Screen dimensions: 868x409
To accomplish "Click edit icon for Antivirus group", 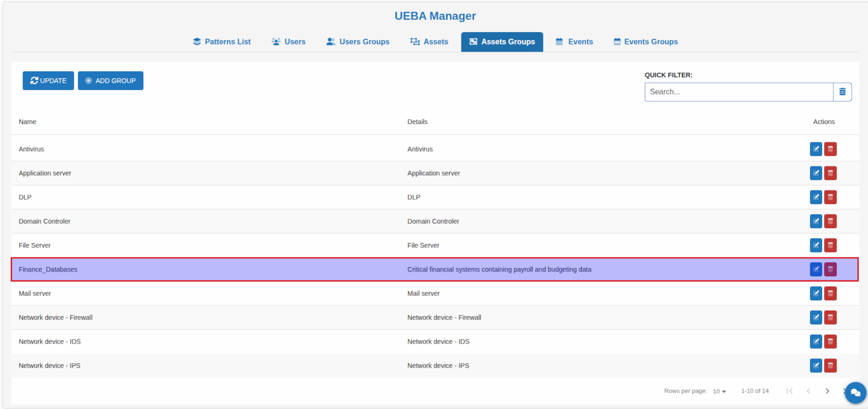I will 815,149.
